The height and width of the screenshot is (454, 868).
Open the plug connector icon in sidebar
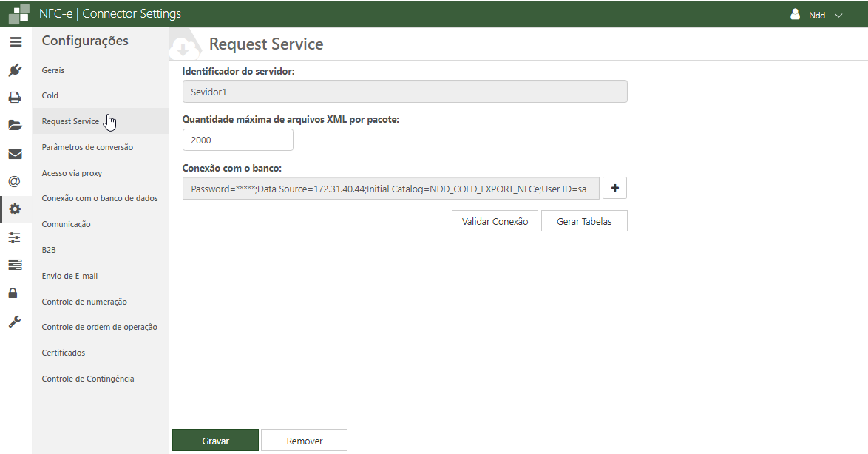click(15, 70)
